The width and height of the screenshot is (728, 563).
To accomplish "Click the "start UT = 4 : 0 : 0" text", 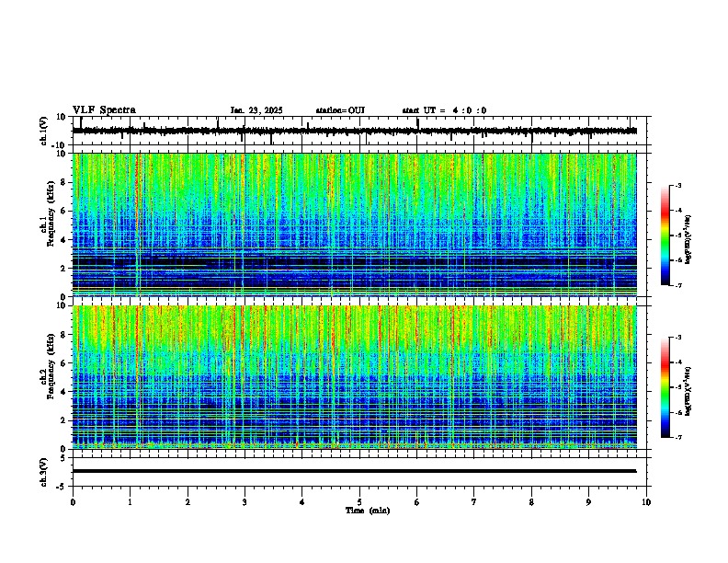I will (444, 110).
